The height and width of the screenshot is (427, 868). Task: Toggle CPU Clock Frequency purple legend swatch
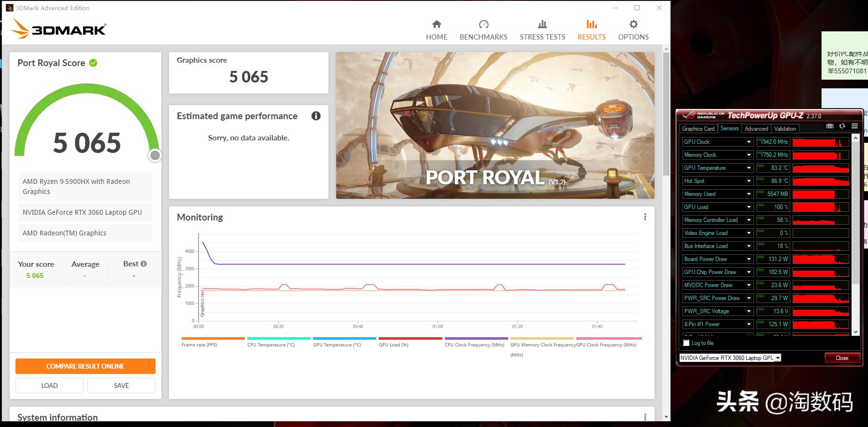tap(476, 339)
